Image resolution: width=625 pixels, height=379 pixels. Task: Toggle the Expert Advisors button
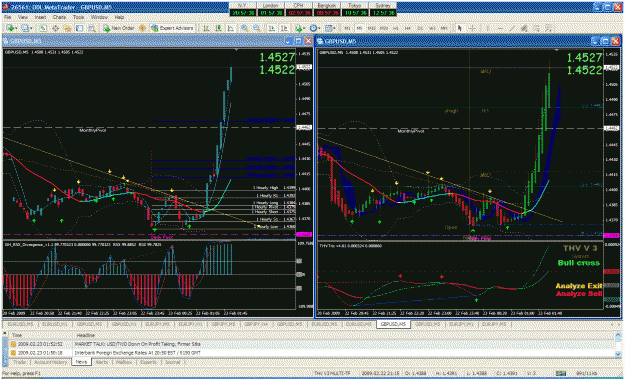coord(173,28)
